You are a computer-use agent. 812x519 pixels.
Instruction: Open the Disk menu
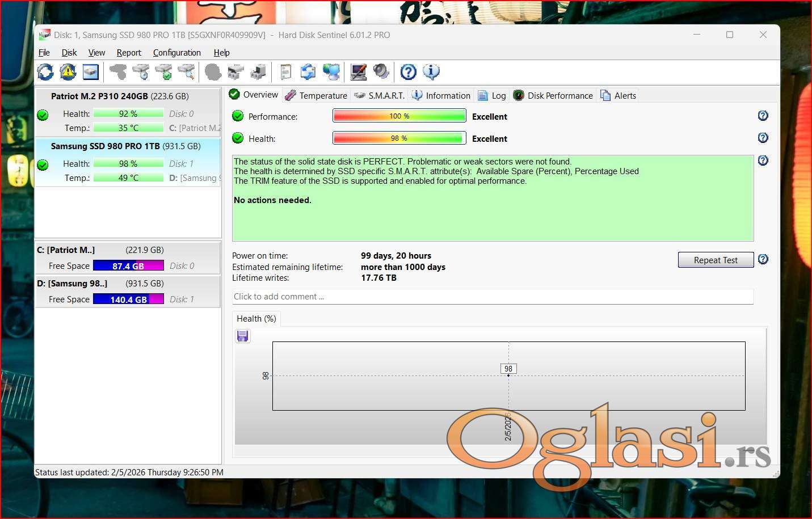pos(69,53)
